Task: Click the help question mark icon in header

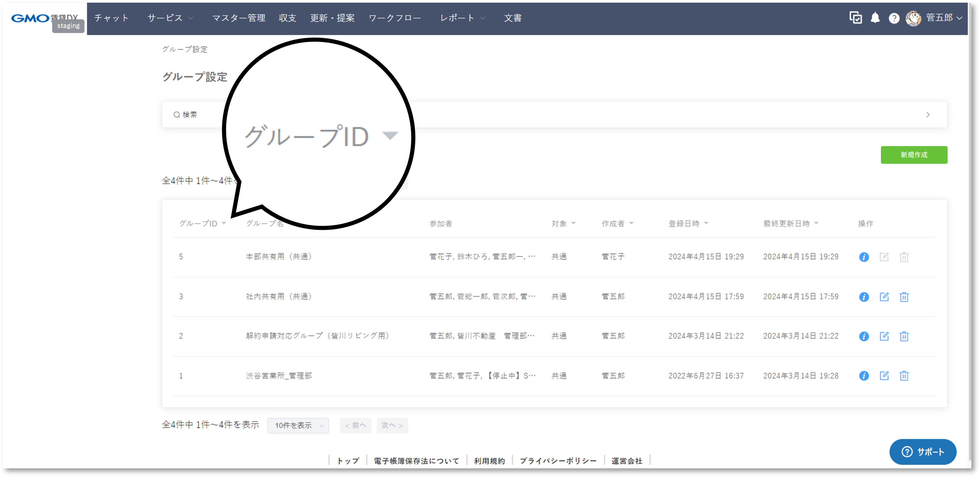Action: tap(894, 18)
